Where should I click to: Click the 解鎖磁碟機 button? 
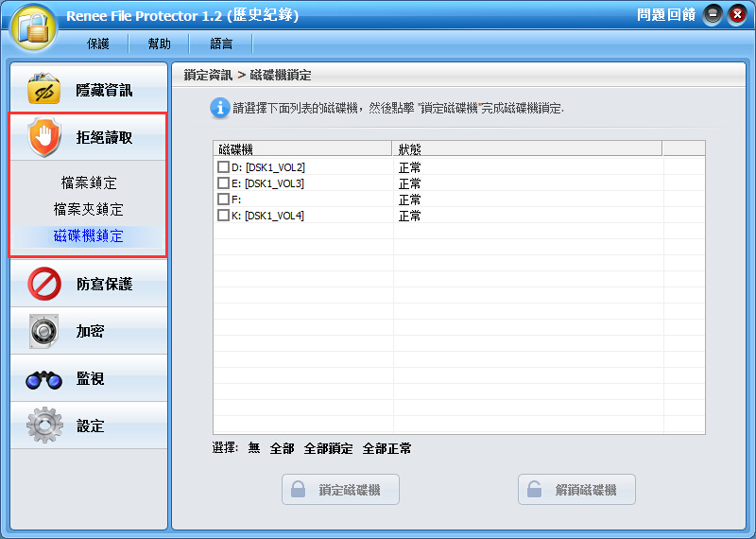pos(576,489)
